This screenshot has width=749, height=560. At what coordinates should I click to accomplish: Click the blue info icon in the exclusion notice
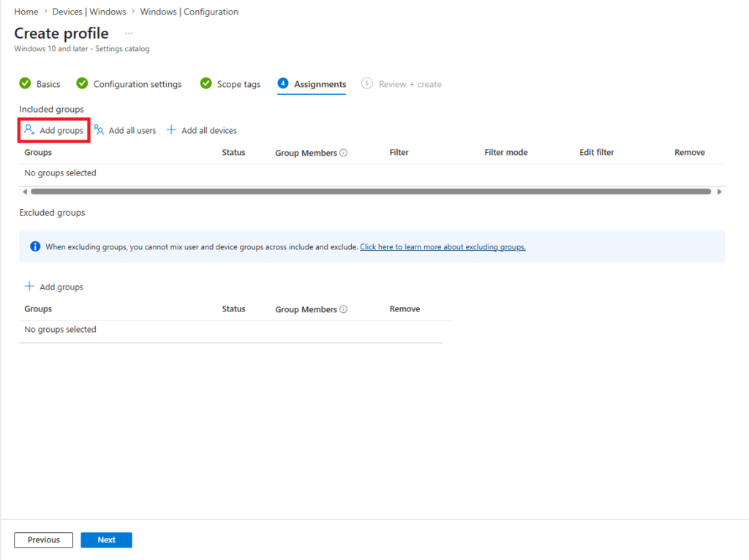point(35,246)
